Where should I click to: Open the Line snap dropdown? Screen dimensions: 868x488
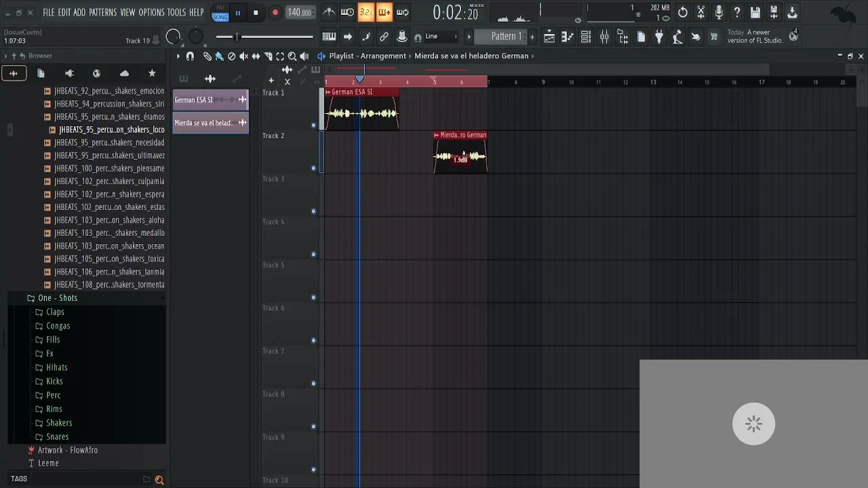click(441, 37)
